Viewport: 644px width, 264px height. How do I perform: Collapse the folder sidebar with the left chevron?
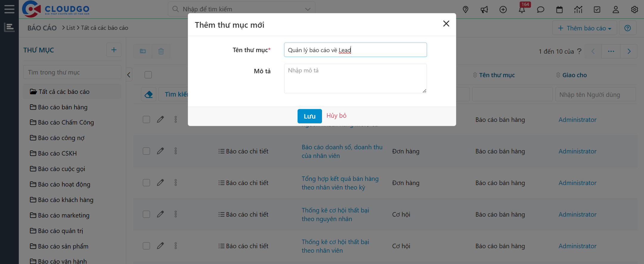click(129, 75)
